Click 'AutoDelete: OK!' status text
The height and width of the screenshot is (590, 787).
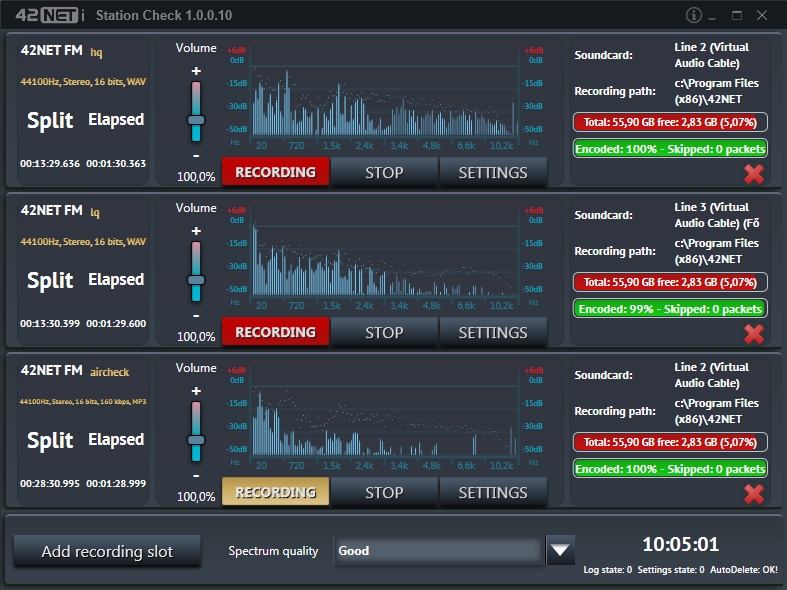(x=744, y=570)
